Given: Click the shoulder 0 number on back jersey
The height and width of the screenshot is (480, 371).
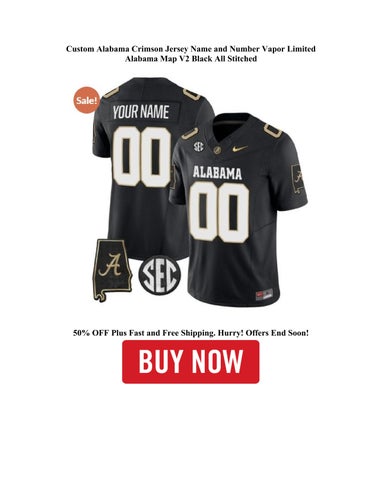Looking at the screenshot, I should 110,92.
